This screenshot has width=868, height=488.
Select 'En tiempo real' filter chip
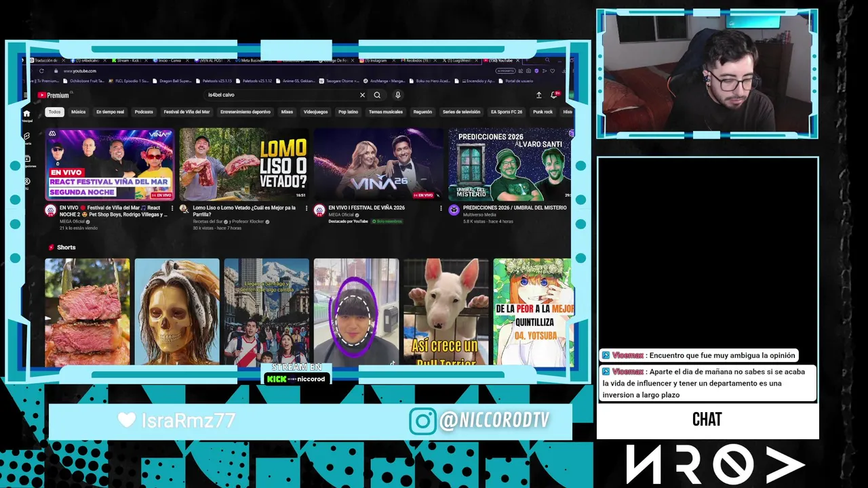click(110, 112)
